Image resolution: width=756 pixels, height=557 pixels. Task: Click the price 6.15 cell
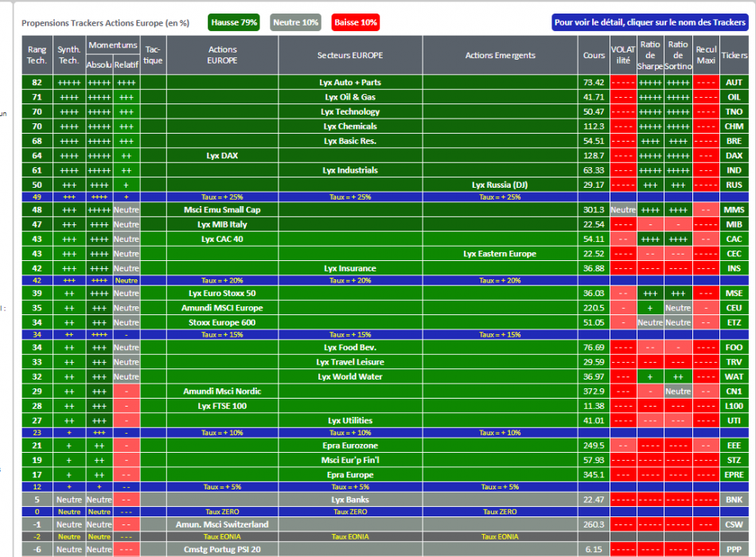(594, 549)
